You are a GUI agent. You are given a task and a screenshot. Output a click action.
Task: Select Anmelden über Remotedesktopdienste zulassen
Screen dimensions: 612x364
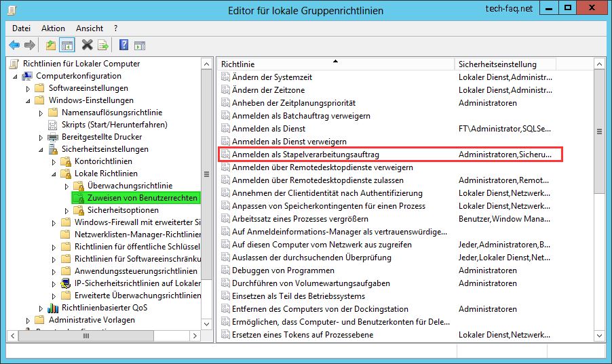point(318,180)
